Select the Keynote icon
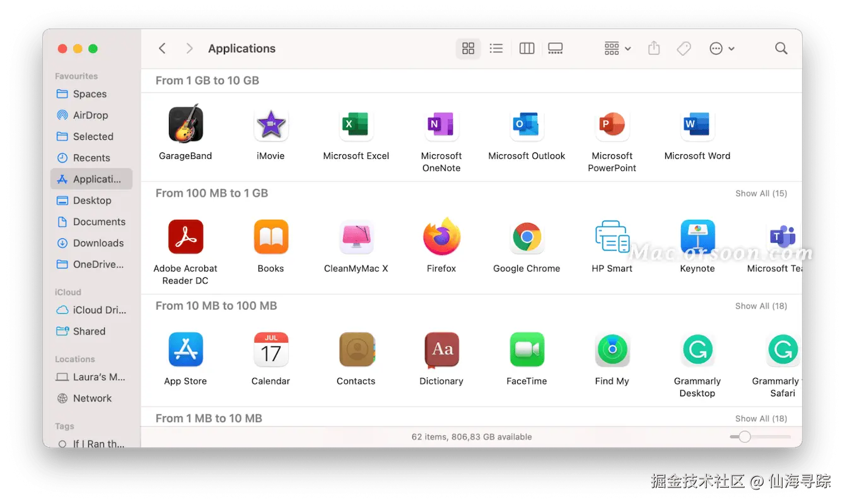 697,237
